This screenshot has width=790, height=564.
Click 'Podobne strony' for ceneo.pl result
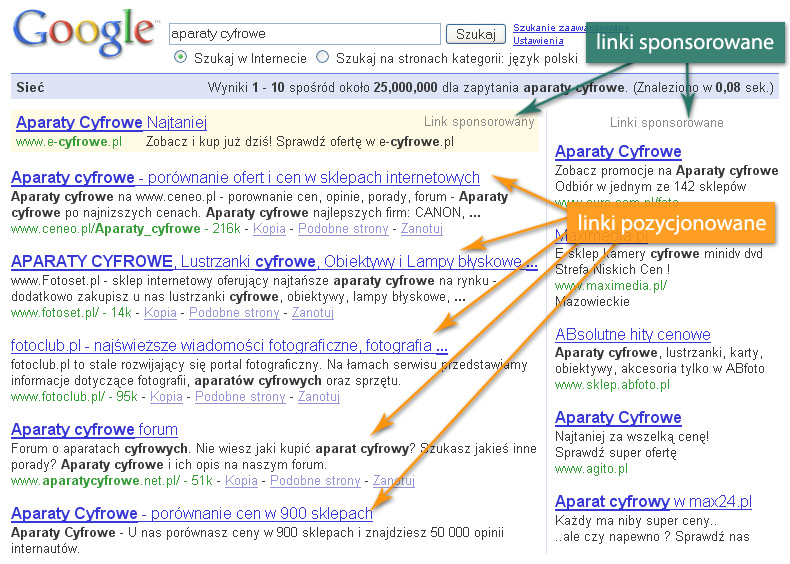coord(343,229)
